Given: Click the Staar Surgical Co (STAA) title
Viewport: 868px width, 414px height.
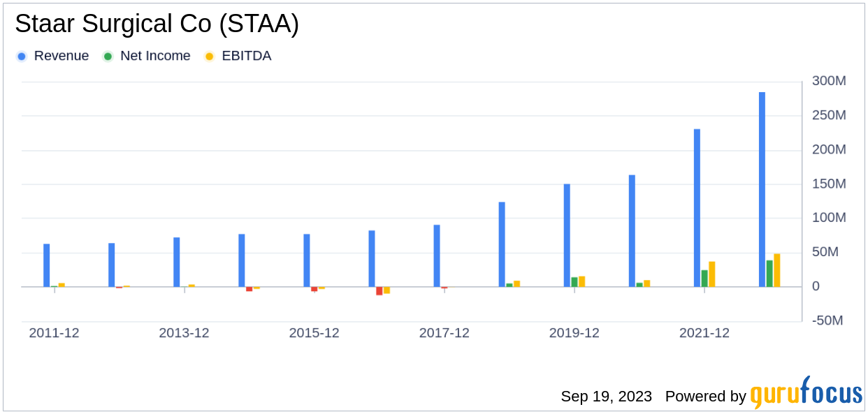Looking at the screenshot, I should (157, 24).
